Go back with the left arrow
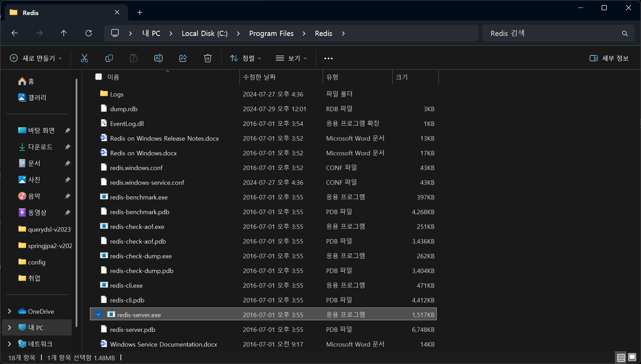This screenshot has height=364, width=641. click(15, 33)
